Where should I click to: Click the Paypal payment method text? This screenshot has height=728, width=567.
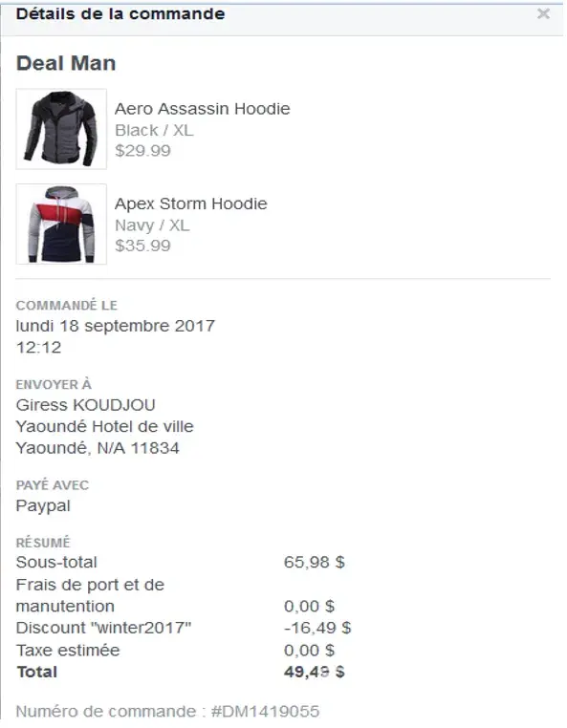(x=43, y=505)
